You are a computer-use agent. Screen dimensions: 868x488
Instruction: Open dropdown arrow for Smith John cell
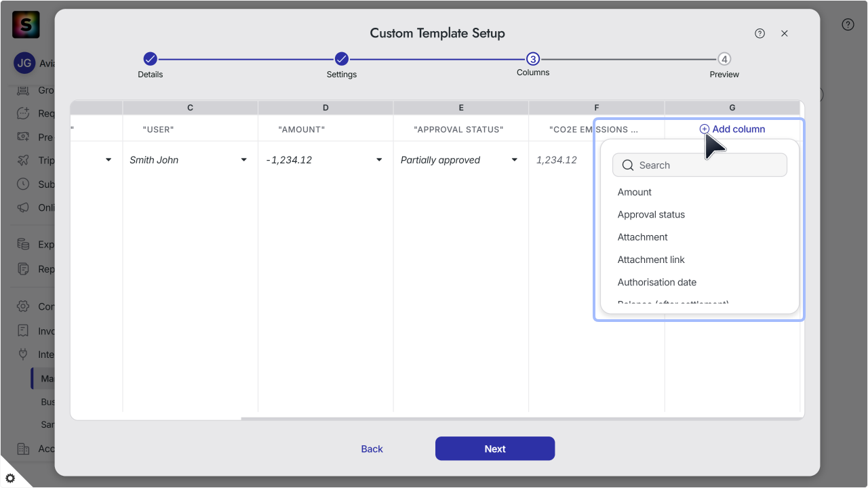(x=243, y=160)
